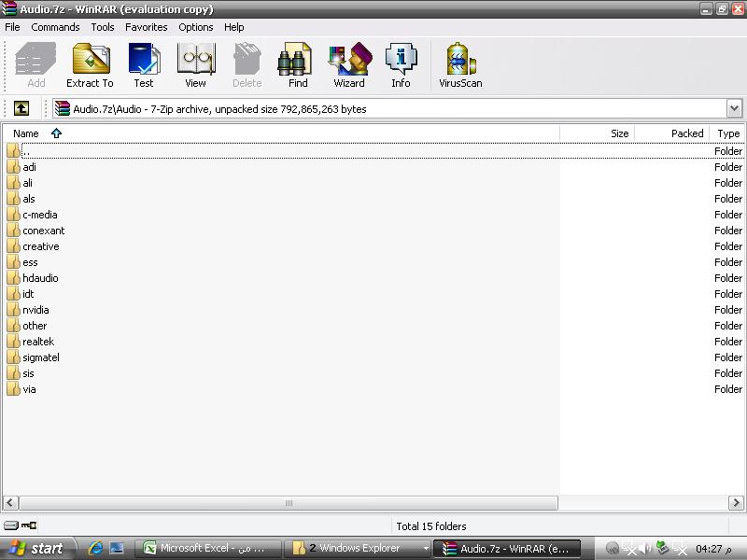Open Internet Explorer from quick launch

pyautogui.click(x=96, y=548)
